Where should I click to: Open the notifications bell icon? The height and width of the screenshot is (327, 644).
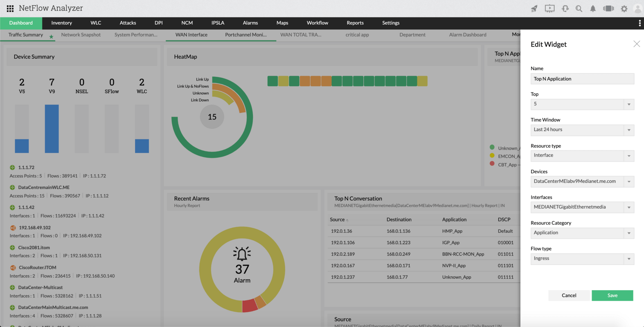click(593, 8)
